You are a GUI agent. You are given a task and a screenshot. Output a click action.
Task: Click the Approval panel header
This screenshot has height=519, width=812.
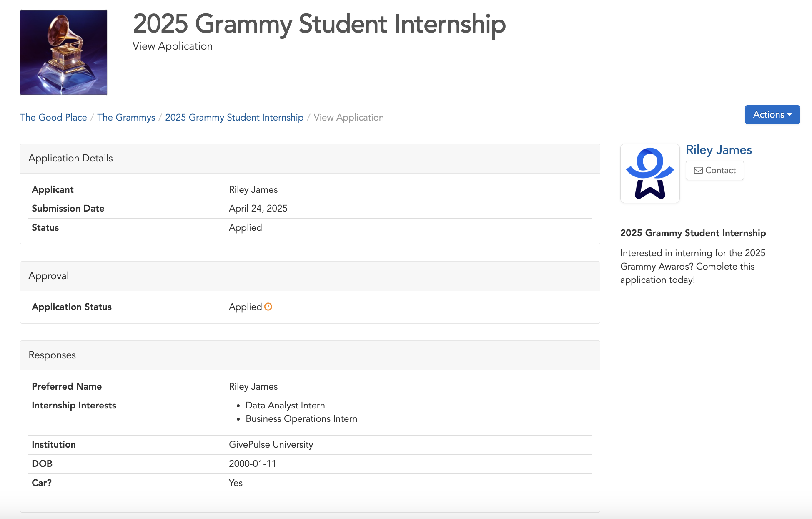click(x=310, y=276)
